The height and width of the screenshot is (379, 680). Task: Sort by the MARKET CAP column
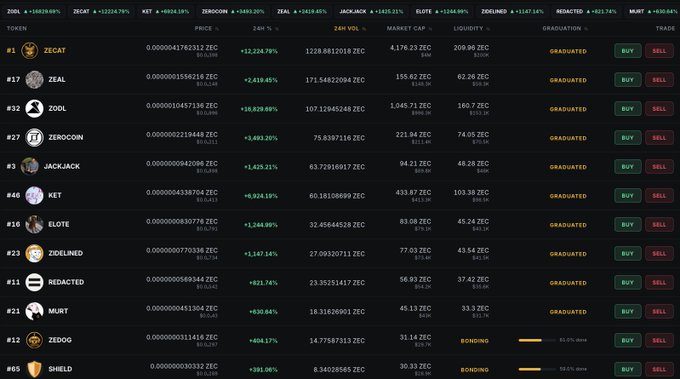pos(409,29)
